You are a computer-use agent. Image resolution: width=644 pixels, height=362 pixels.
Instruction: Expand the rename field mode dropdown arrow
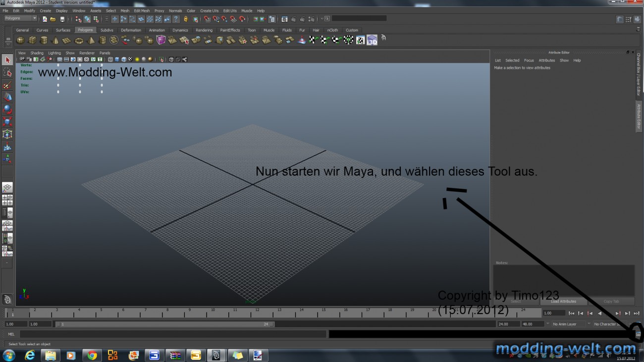(322, 19)
